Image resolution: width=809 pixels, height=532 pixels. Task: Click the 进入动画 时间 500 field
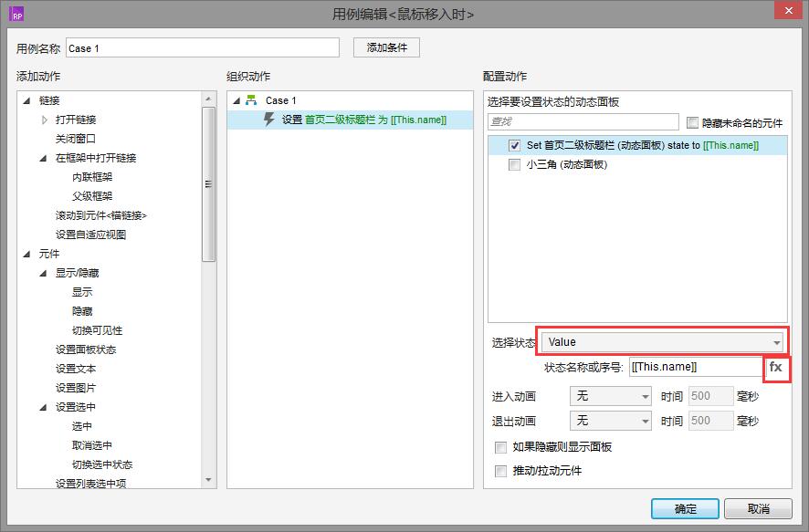click(710, 396)
